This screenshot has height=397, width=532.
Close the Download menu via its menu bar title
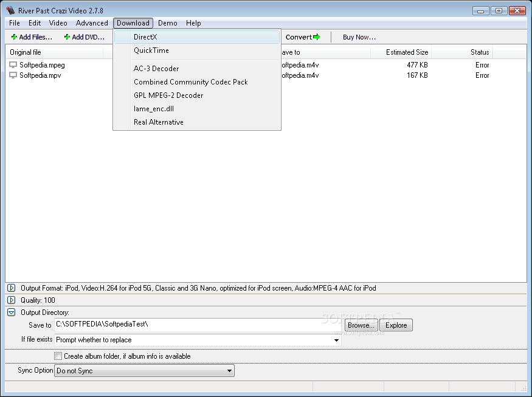coord(133,23)
